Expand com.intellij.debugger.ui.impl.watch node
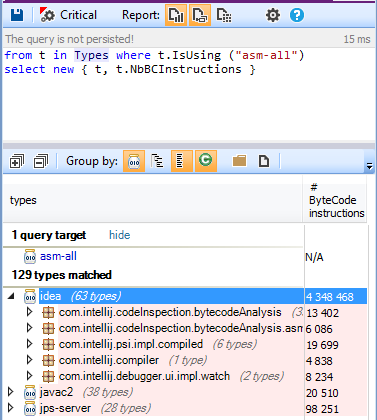Screen dimensions: 377x420 pos(29,376)
